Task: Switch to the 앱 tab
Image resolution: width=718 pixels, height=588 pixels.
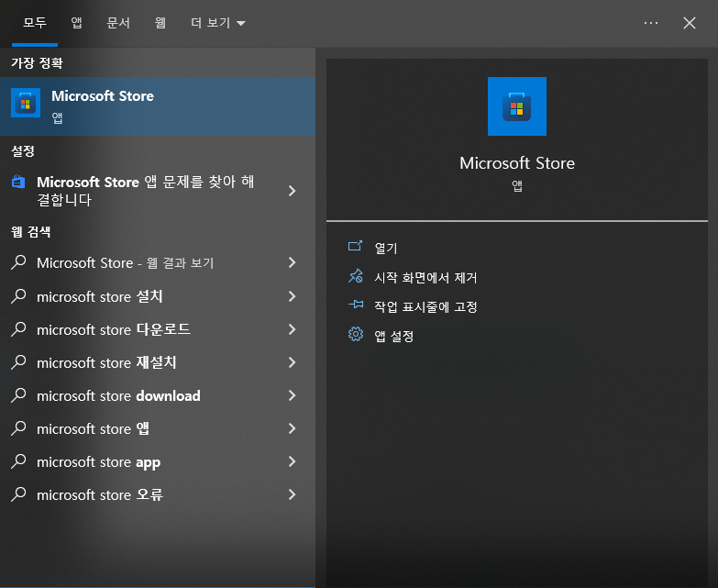Action: [76, 23]
